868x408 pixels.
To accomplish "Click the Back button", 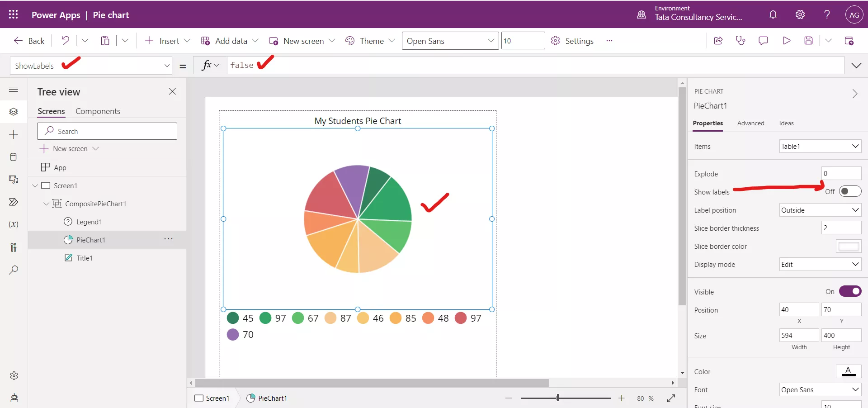I will point(28,41).
